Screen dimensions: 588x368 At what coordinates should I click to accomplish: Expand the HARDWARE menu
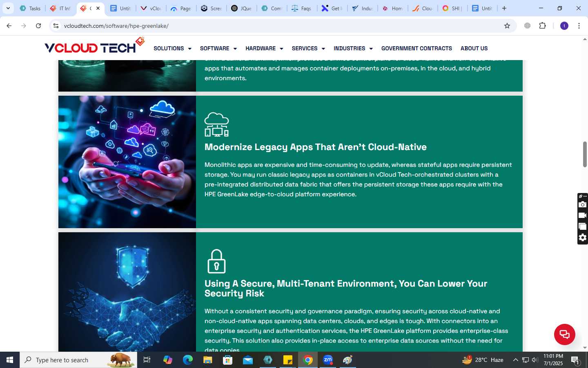264,48
